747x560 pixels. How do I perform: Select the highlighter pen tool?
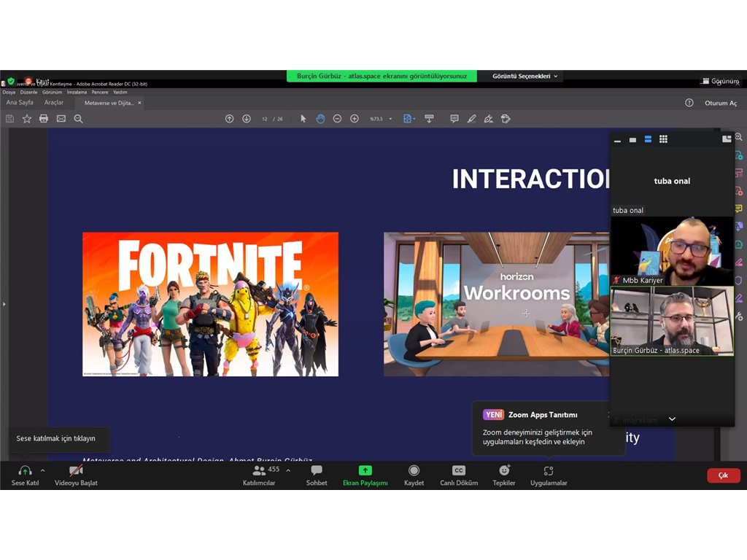tap(472, 119)
